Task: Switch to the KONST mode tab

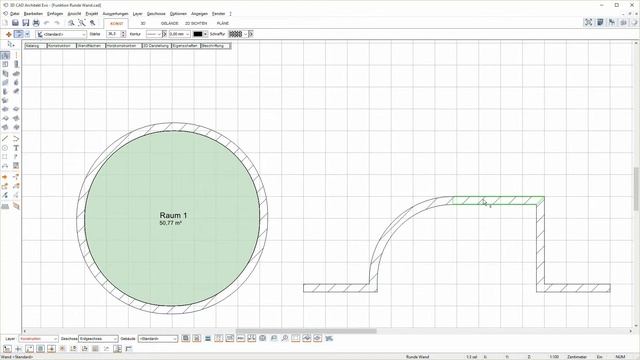Action: (x=116, y=24)
